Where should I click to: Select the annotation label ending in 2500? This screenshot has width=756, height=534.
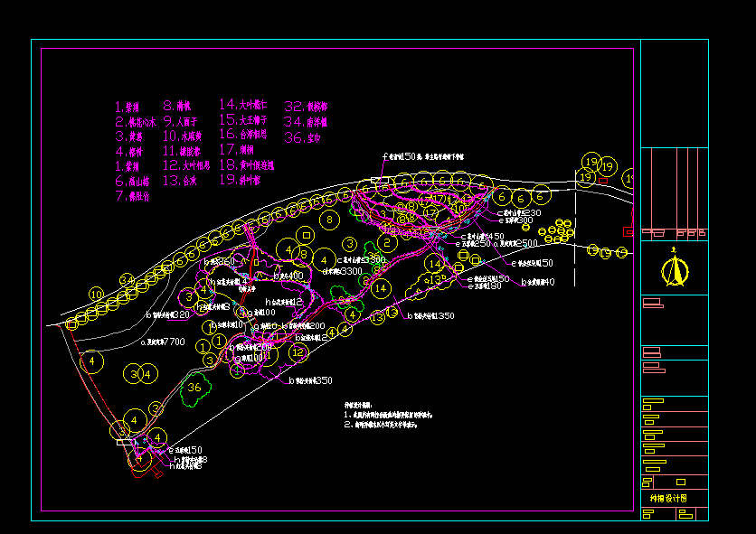click(515, 244)
